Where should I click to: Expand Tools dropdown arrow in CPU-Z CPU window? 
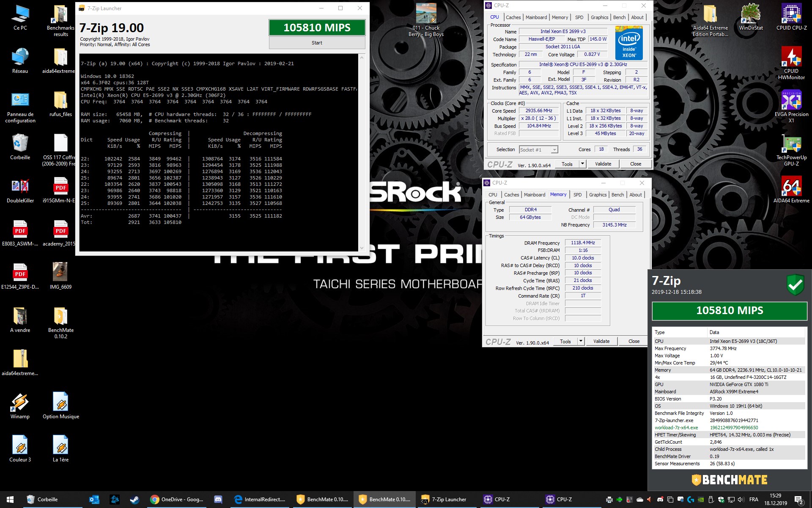pyautogui.click(x=582, y=164)
